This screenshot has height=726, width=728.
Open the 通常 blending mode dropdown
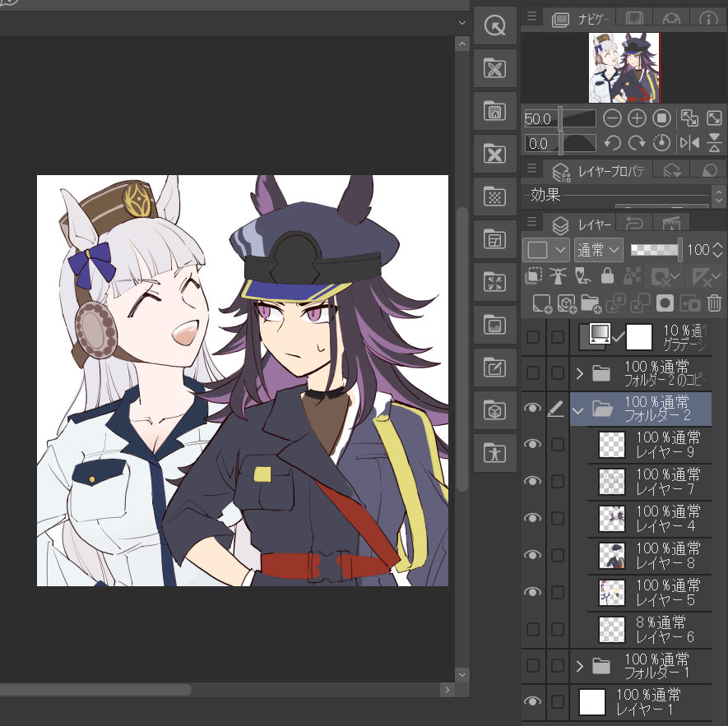pyautogui.click(x=599, y=249)
